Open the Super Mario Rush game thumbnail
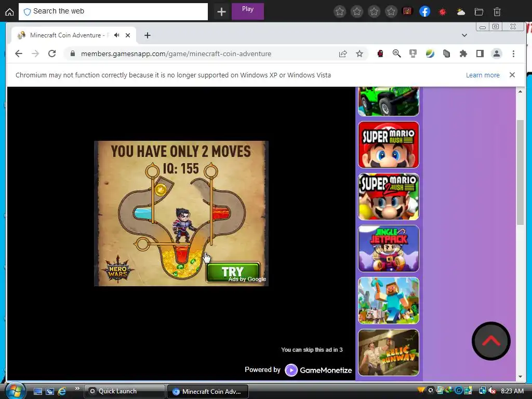 click(389, 144)
